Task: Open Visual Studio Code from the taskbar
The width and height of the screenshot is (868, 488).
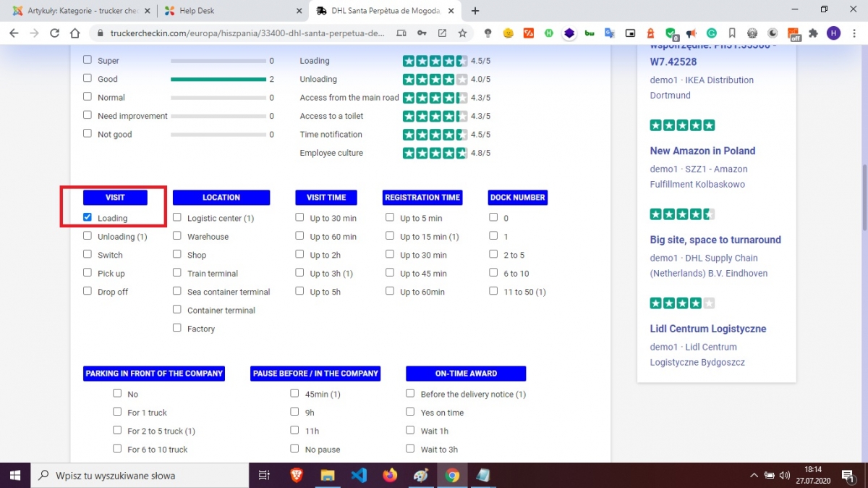Action: pyautogui.click(x=359, y=476)
